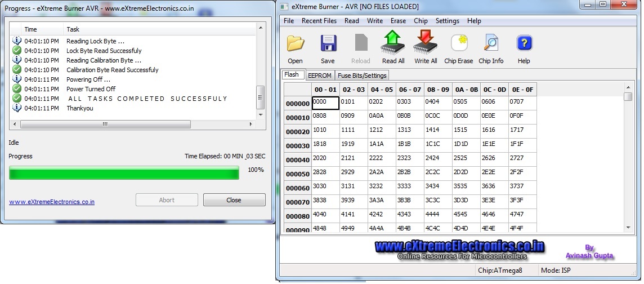Image resolution: width=644 pixels, height=284 pixels.
Task: Click the green progress bar at 100%
Action: pyautogui.click(x=124, y=172)
